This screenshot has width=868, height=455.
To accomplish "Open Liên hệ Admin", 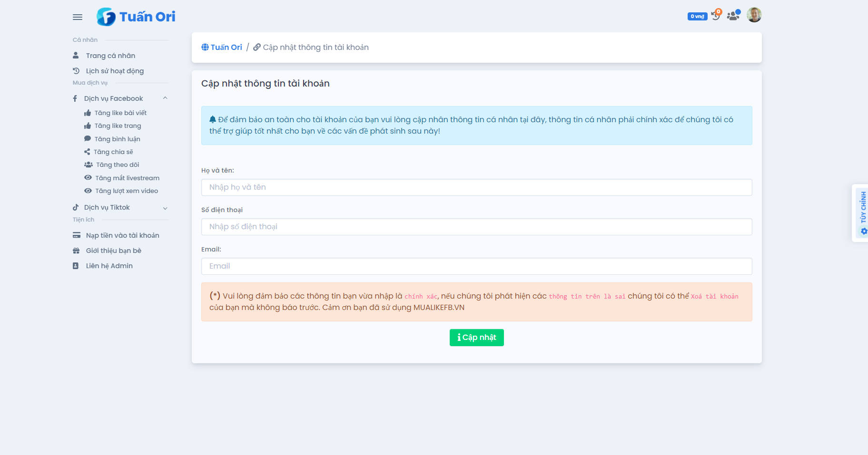I will [109, 266].
